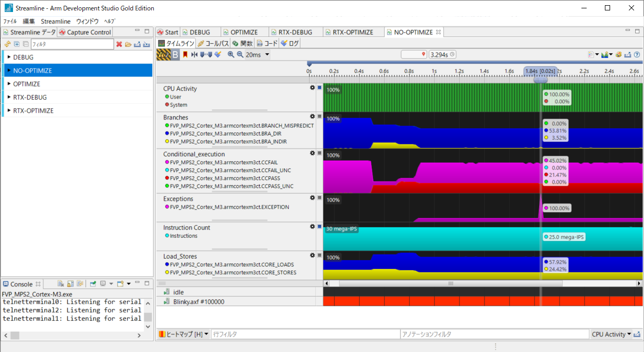
Task: Open Conditional_execution chart settings gear
Action: point(312,153)
